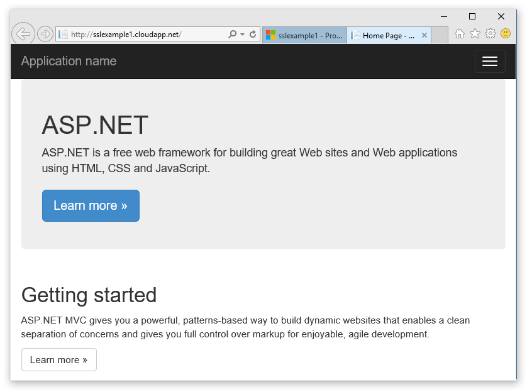Image resolution: width=532 pixels, height=392 pixels.
Task: Open Favorites with the star icon
Action: tap(475, 34)
